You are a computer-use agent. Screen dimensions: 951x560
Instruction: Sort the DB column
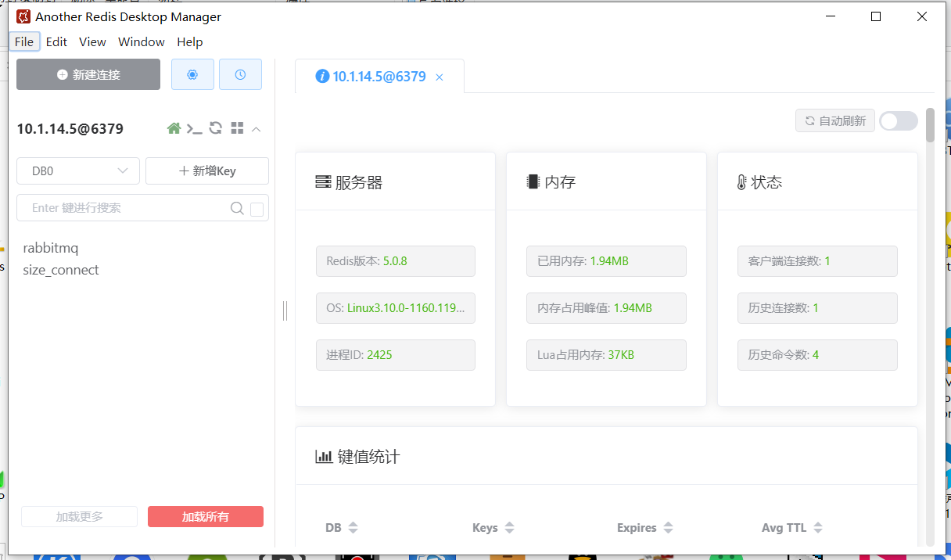coord(353,528)
